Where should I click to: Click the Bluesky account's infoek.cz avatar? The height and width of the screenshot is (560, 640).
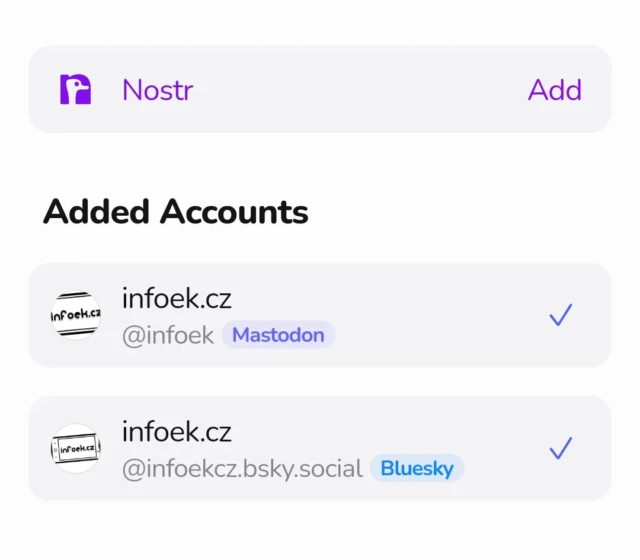tap(76, 448)
